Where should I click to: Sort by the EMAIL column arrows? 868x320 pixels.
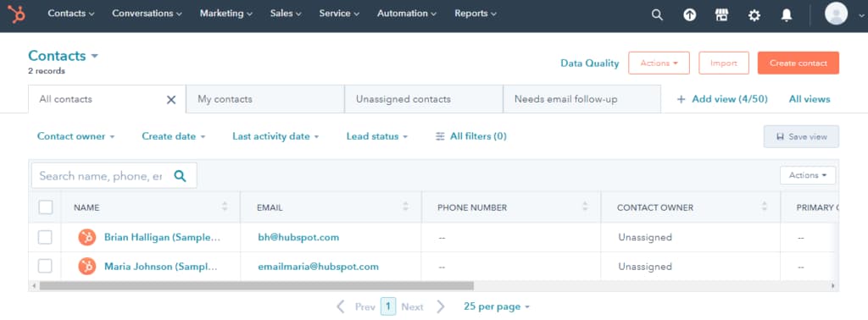406,207
